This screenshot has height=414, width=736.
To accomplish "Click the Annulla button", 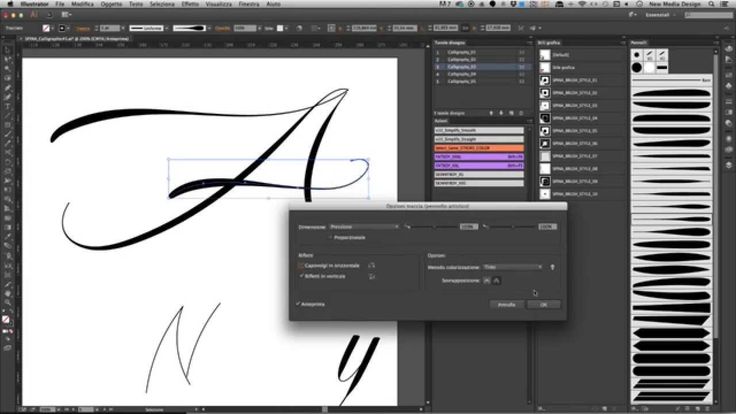I will 506,305.
